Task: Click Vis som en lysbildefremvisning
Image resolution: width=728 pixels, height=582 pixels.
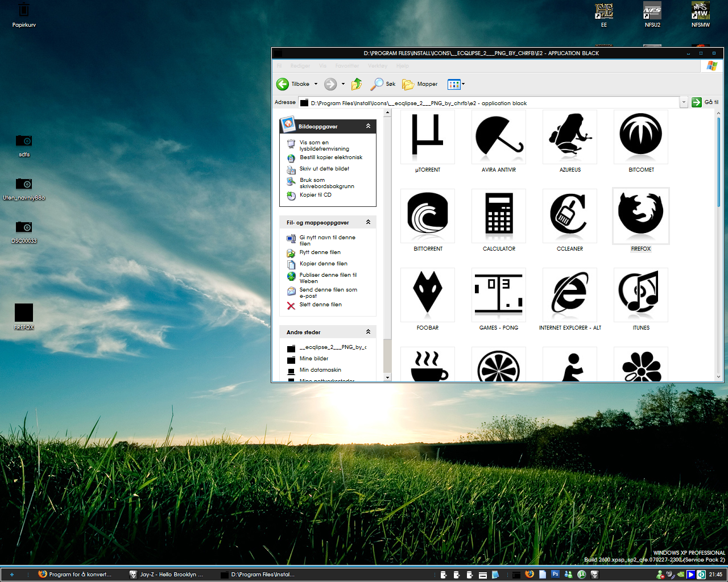Action: 324,145
